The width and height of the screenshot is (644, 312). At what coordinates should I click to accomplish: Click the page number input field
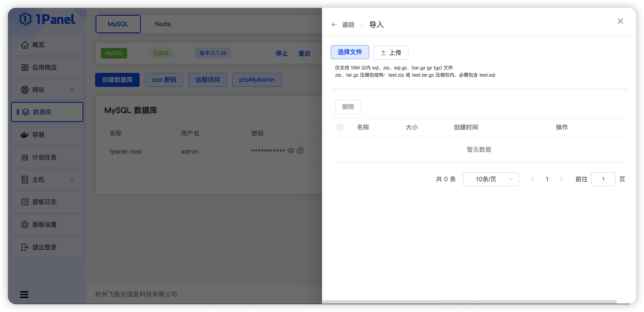click(x=603, y=179)
